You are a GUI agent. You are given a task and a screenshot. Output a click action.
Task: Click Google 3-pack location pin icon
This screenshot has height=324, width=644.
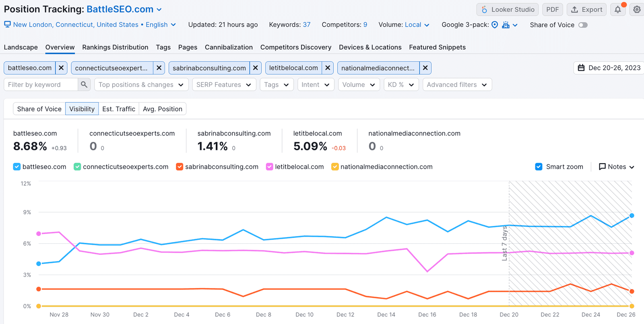(x=495, y=25)
